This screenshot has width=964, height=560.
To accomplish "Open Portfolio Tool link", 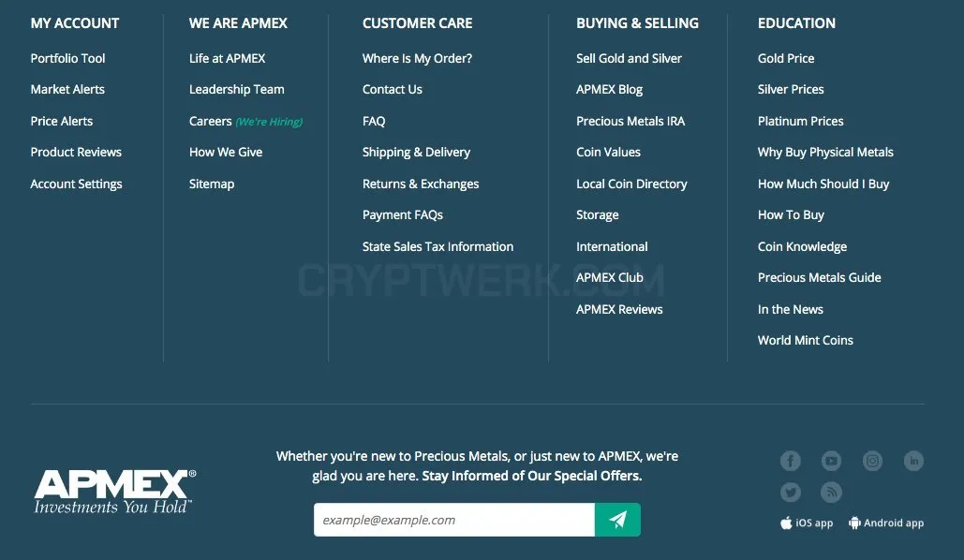I will [67, 58].
